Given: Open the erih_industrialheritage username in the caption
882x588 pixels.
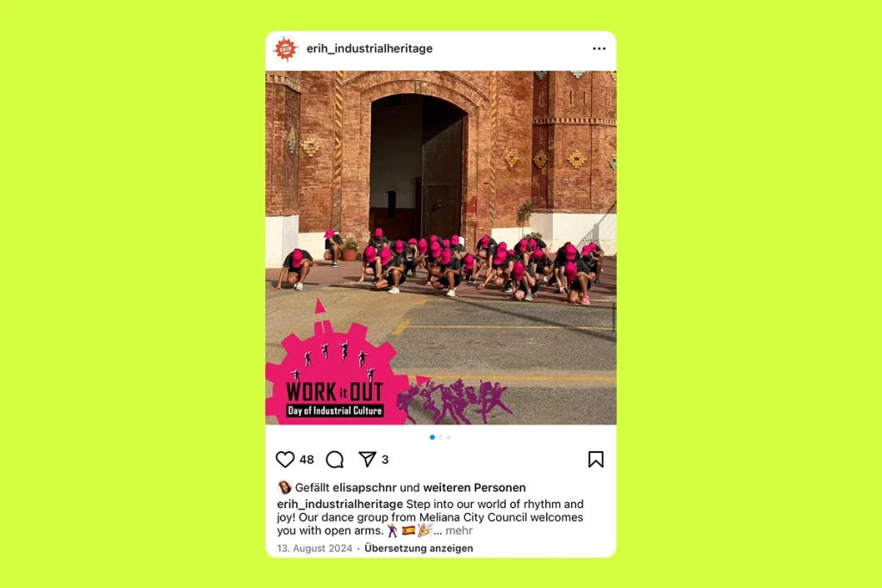Looking at the screenshot, I should [339, 504].
